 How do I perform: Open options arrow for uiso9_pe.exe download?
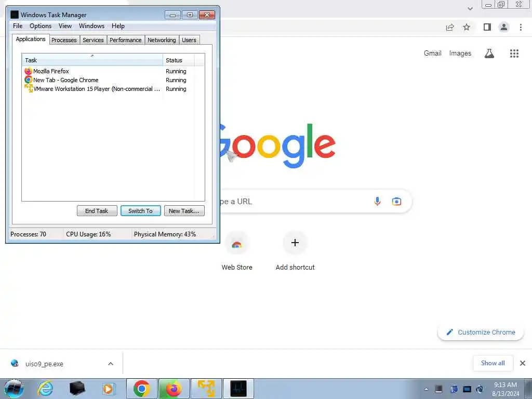(111, 364)
